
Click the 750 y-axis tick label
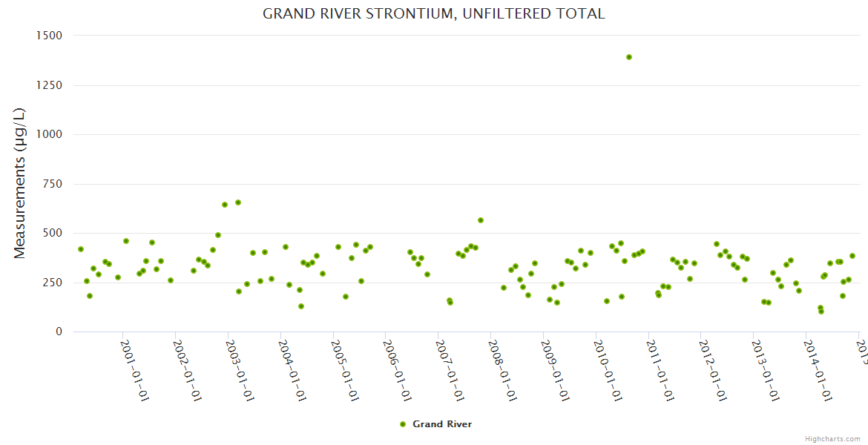click(53, 184)
